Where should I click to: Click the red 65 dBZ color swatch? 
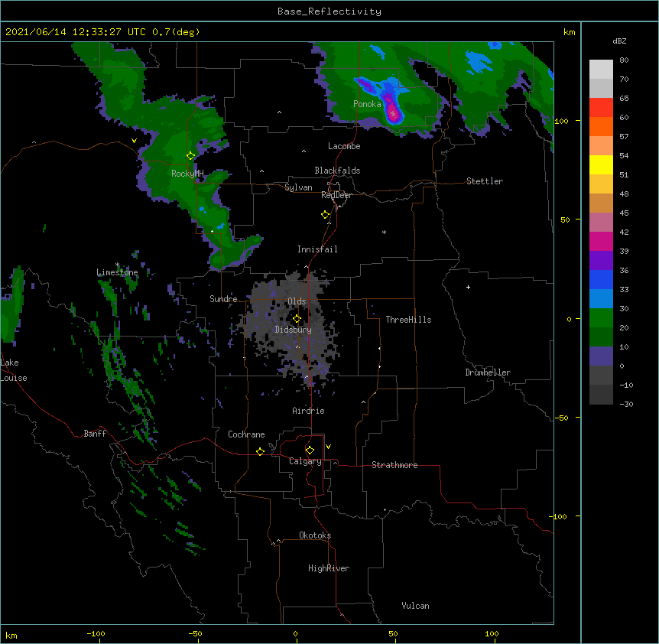coord(601,107)
